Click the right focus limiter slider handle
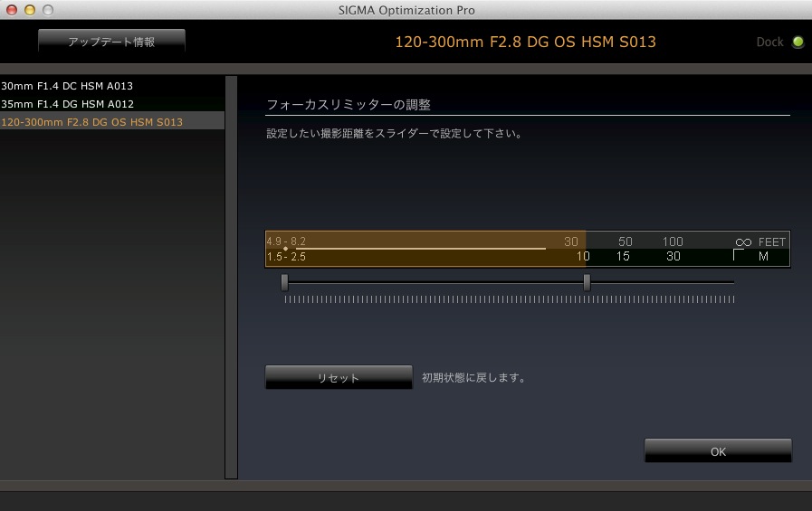 click(x=587, y=282)
